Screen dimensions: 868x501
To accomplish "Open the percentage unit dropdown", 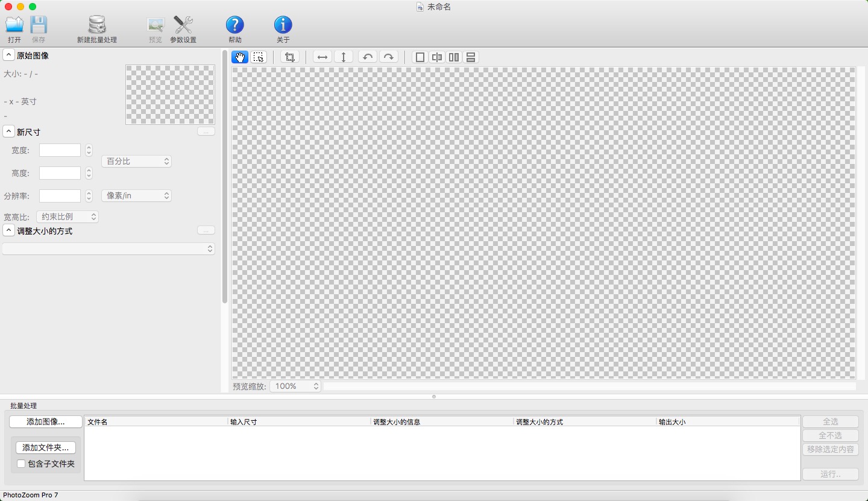I will pos(136,162).
